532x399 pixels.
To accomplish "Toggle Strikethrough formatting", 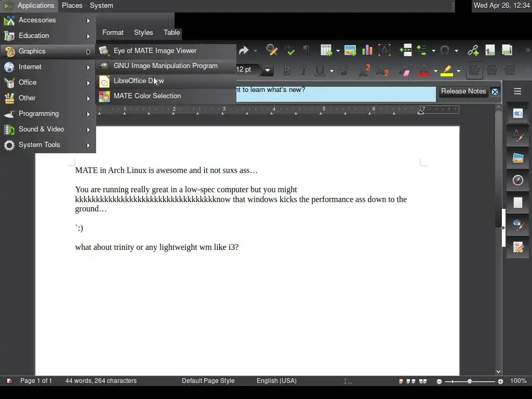I will (344, 71).
